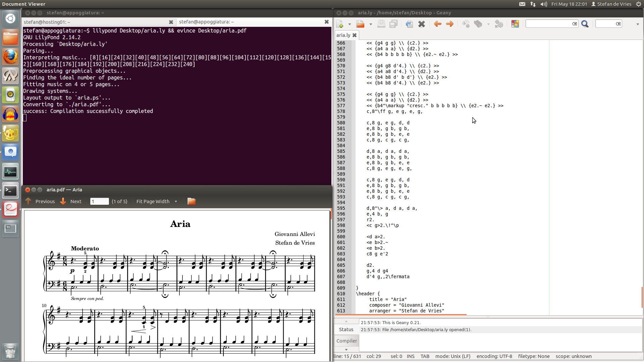
Task: Open the clock calendar menu
Action: tap(569, 4)
